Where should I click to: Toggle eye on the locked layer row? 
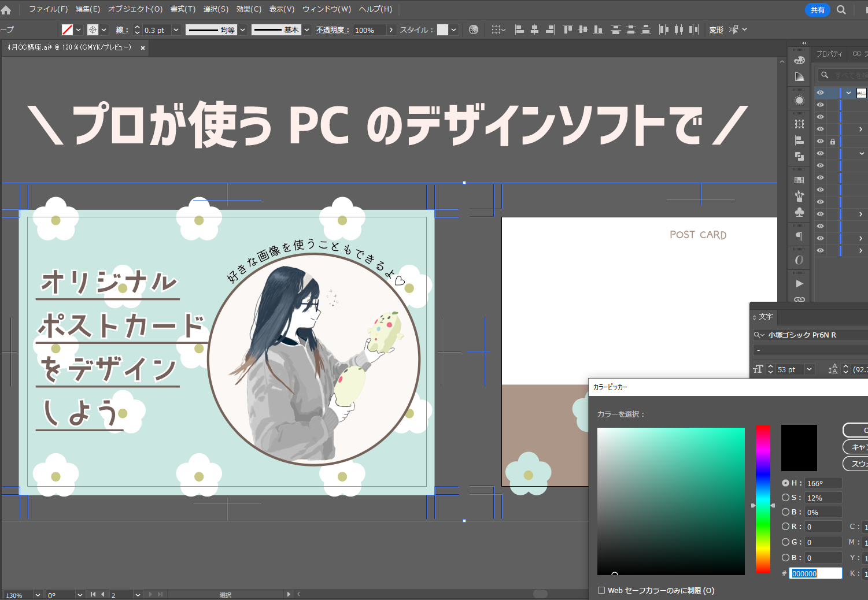820,141
